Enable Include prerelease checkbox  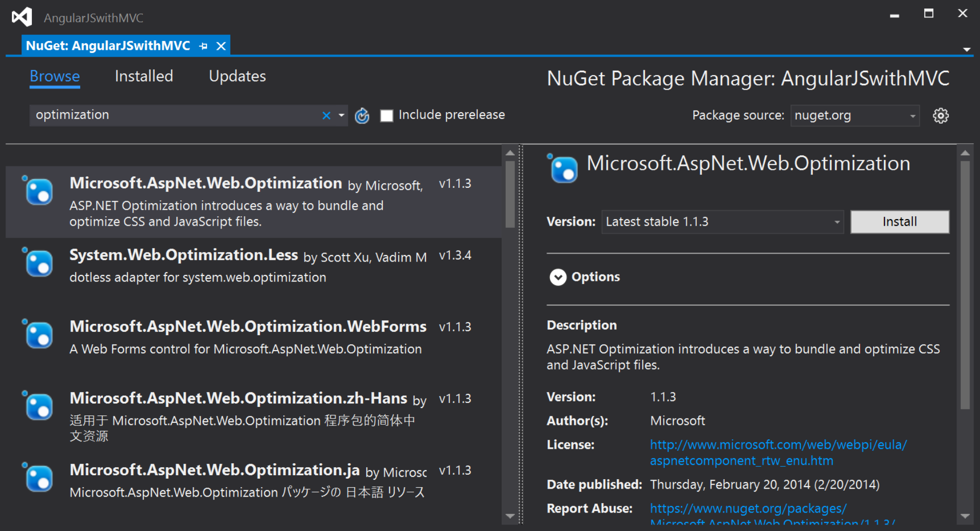[387, 116]
